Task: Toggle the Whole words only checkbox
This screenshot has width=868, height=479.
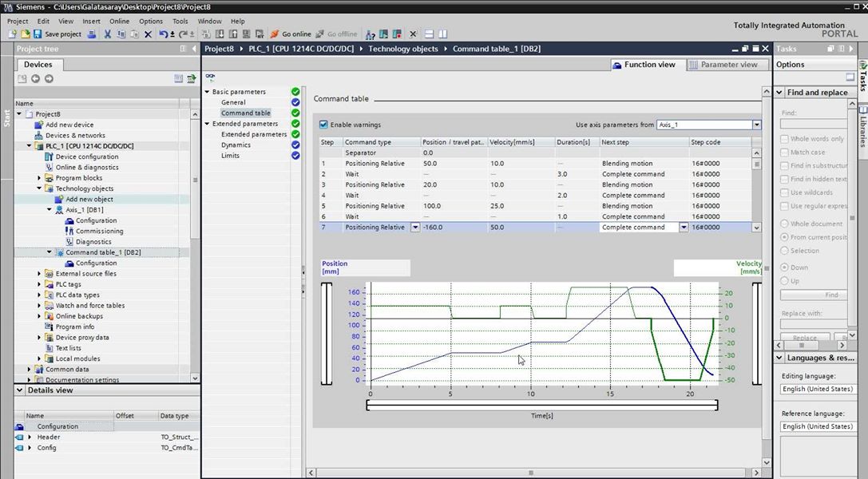Action: 784,139
